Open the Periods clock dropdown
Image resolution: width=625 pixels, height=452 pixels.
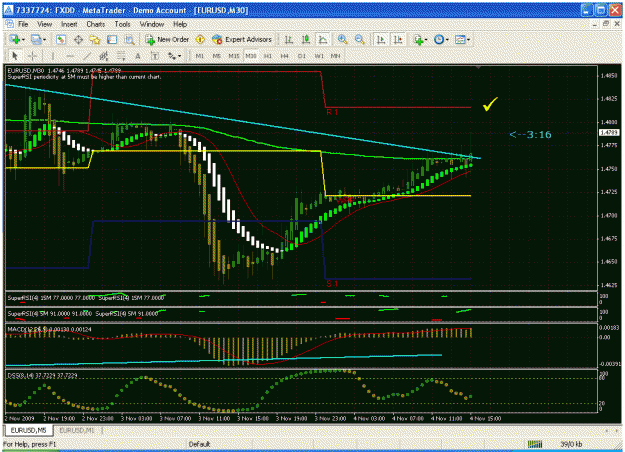tap(441, 39)
